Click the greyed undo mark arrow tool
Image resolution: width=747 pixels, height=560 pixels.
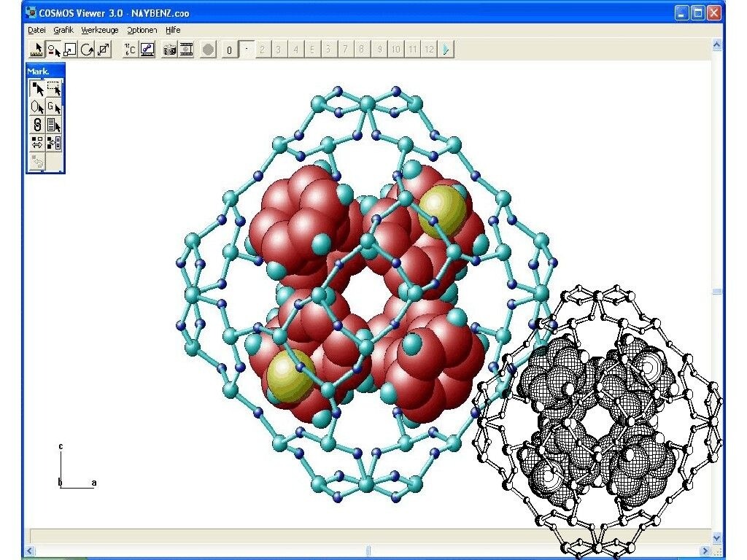36,161
